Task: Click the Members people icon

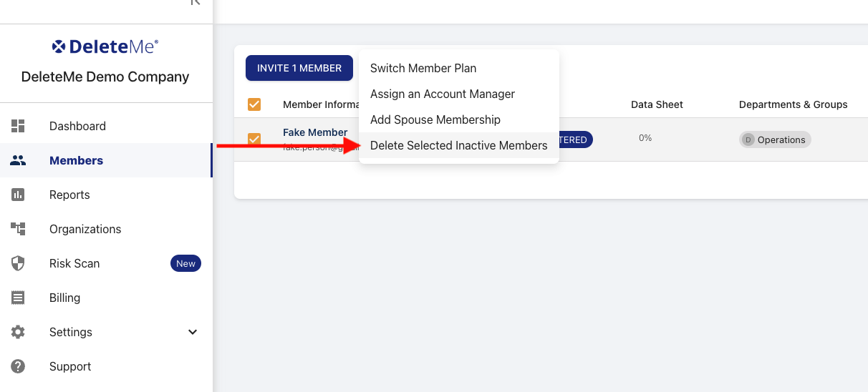Action: (18, 160)
